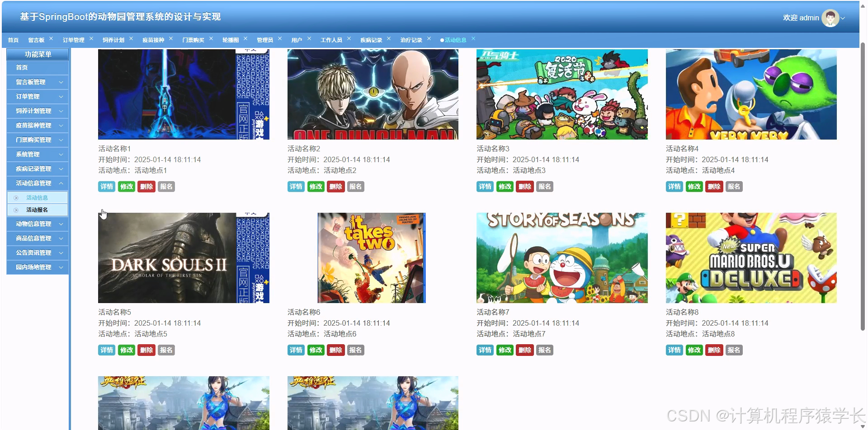Click 修改 for 活动名称2
868x430 pixels.
point(316,187)
